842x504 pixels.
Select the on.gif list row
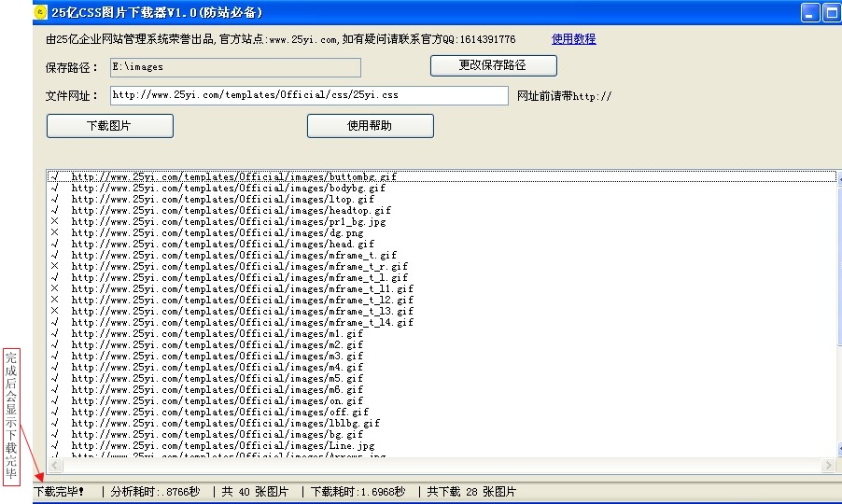point(442,401)
